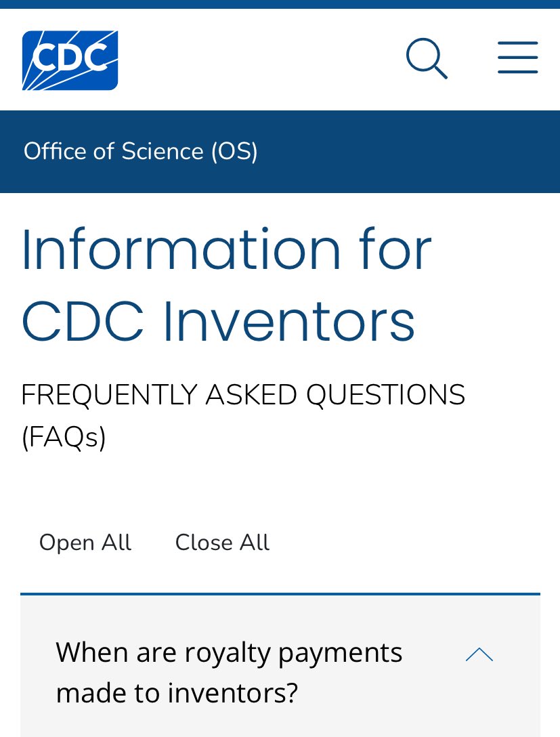560x737 pixels.
Task: Collapse all FAQs with Close All
Action: [x=222, y=543]
